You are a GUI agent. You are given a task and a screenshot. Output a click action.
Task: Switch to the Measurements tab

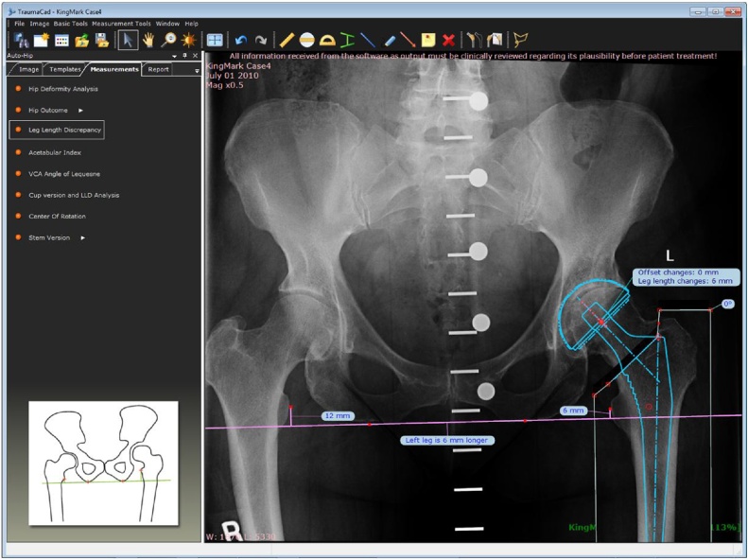pos(114,70)
